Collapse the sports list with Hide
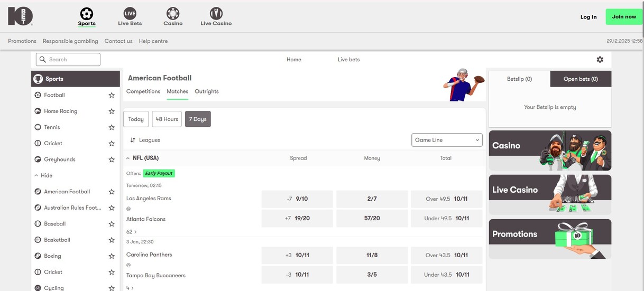 43,175
